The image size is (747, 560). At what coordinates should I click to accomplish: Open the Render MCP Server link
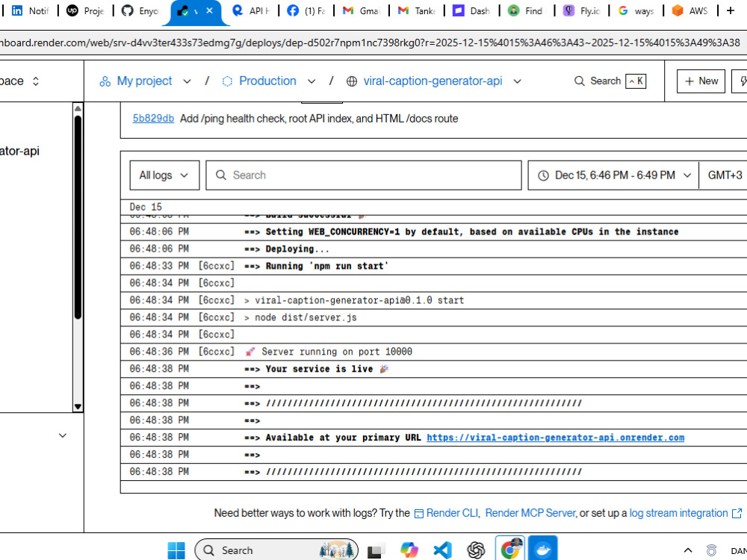(530, 514)
